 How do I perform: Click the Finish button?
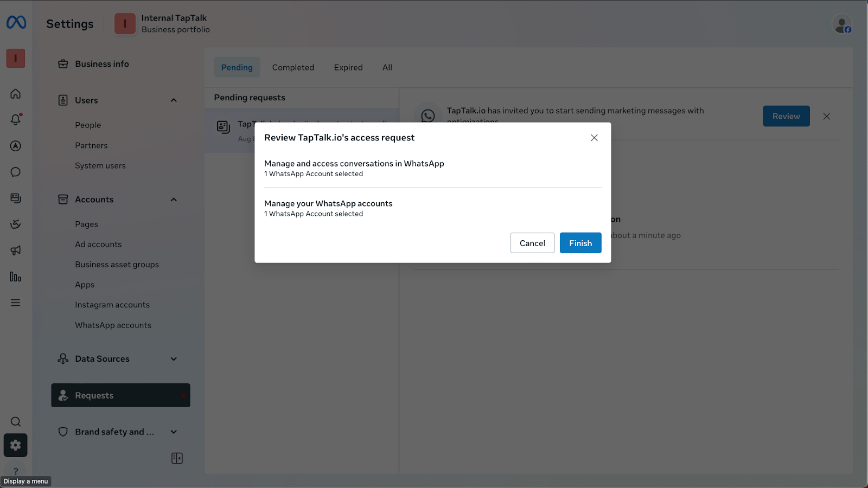click(580, 243)
